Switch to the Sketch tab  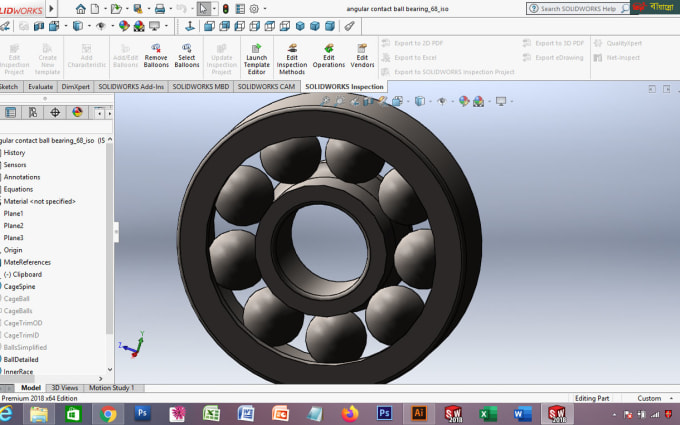click(x=9, y=87)
